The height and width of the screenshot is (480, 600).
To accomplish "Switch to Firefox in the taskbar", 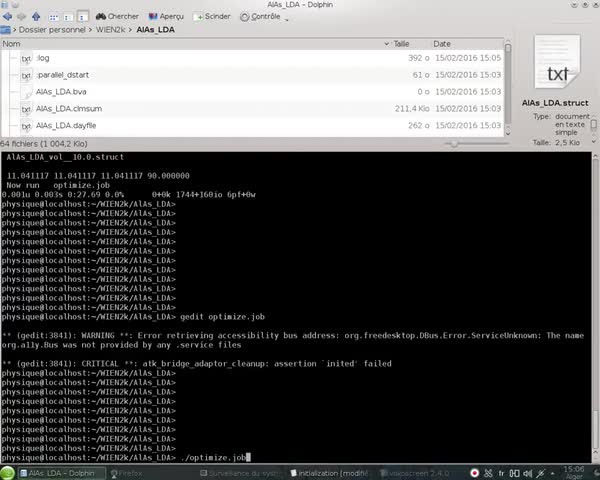I will tap(126, 473).
